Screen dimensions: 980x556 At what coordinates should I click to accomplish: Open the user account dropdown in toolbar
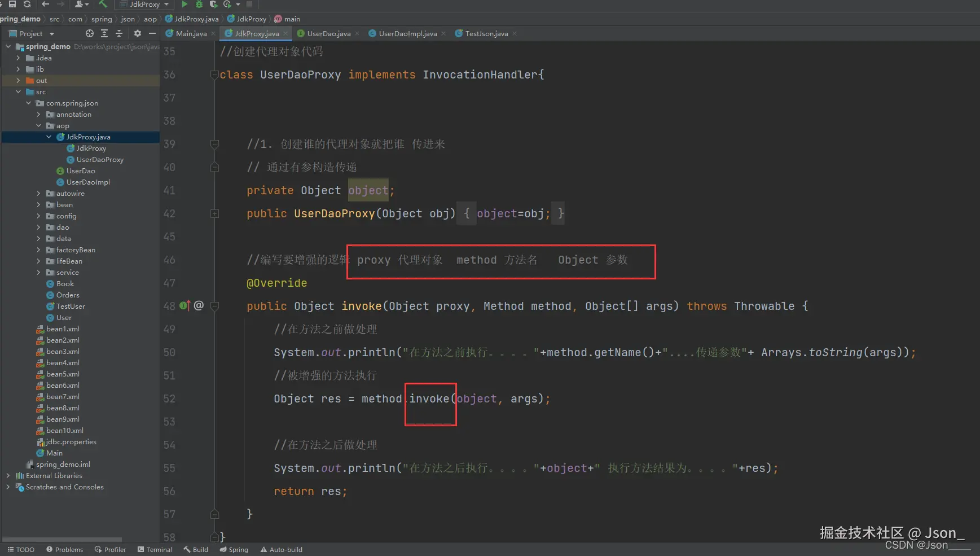pyautogui.click(x=82, y=4)
